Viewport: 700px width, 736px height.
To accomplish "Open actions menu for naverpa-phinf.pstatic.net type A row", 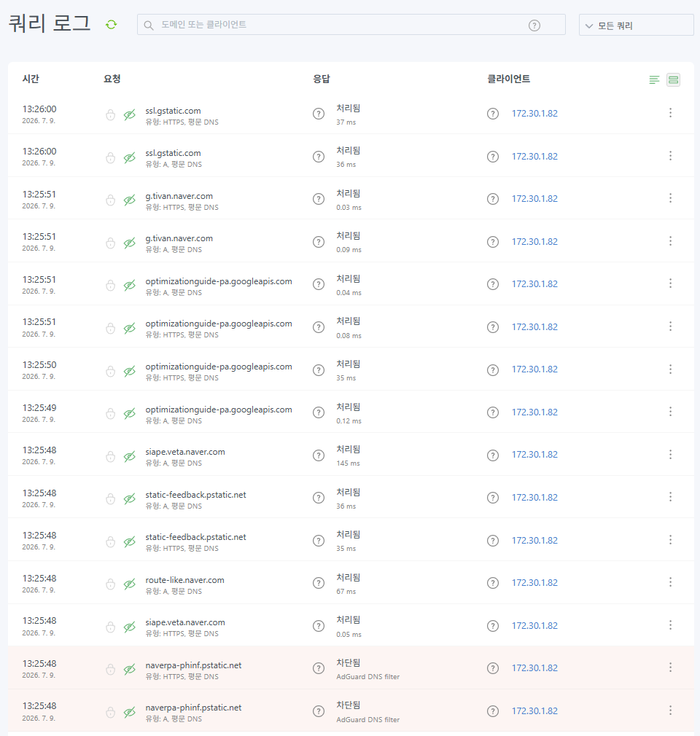I will 670,710.
